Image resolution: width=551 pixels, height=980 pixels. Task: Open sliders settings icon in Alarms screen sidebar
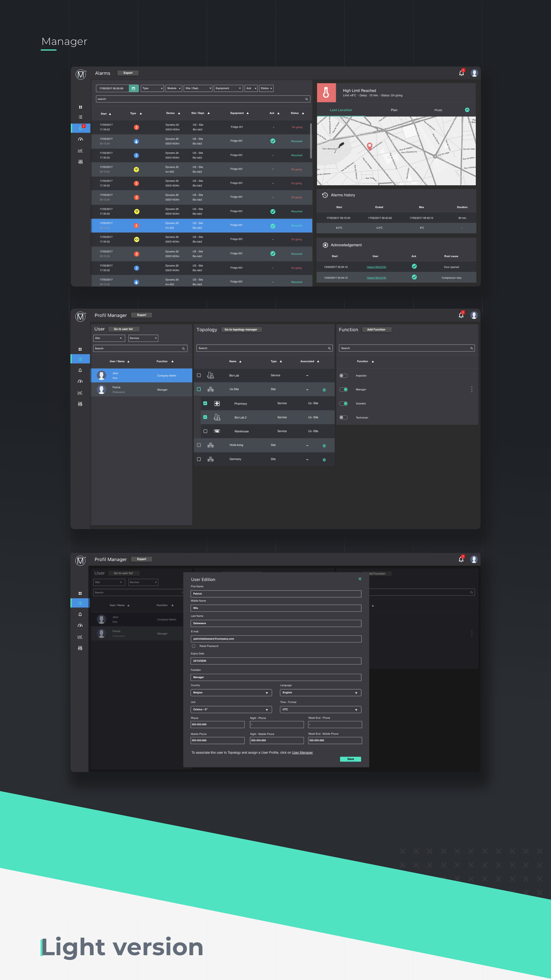point(80,162)
